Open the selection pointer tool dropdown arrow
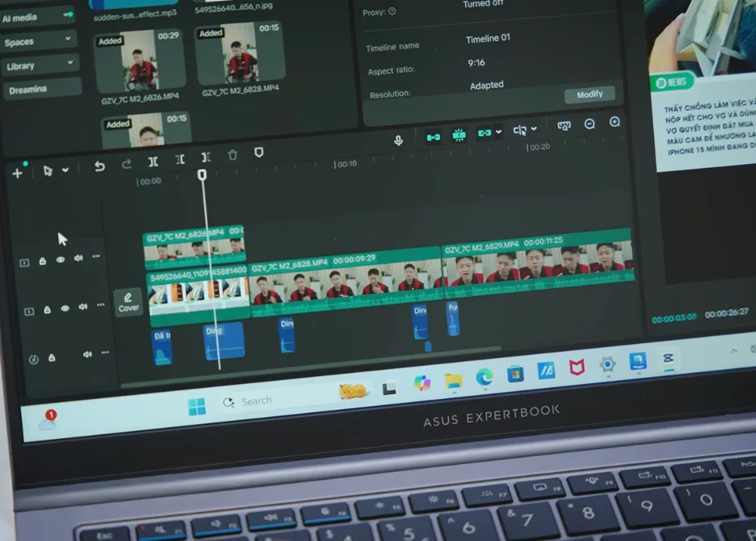The image size is (756, 541). (x=66, y=171)
